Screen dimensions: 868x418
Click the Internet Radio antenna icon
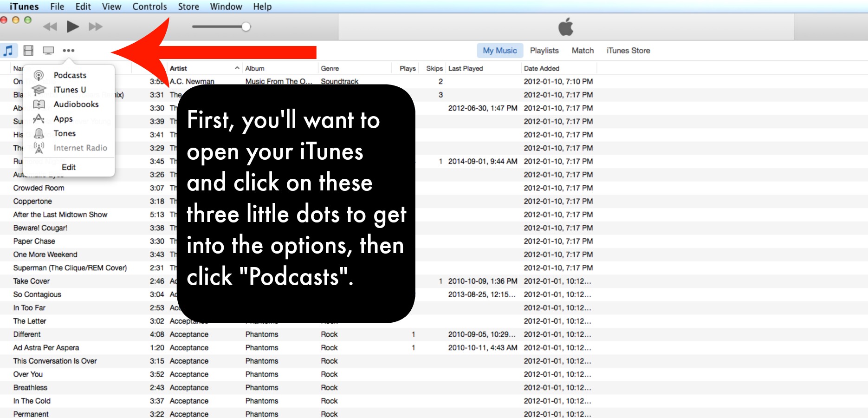[39, 148]
